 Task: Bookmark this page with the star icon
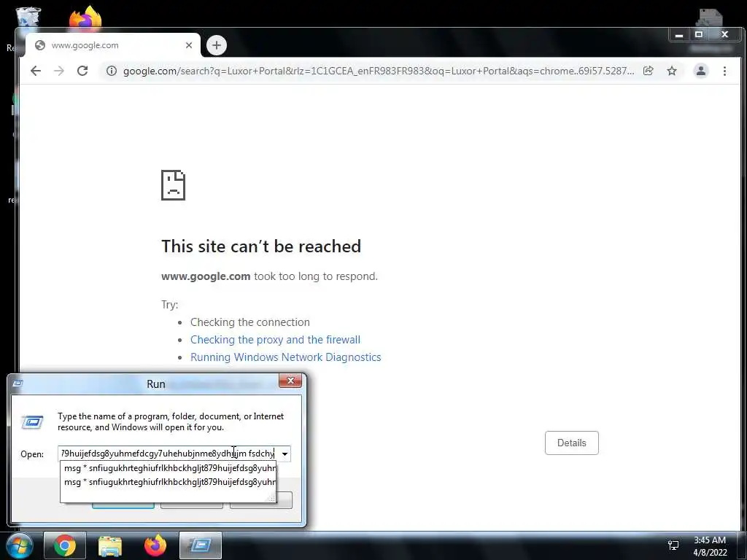(672, 71)
